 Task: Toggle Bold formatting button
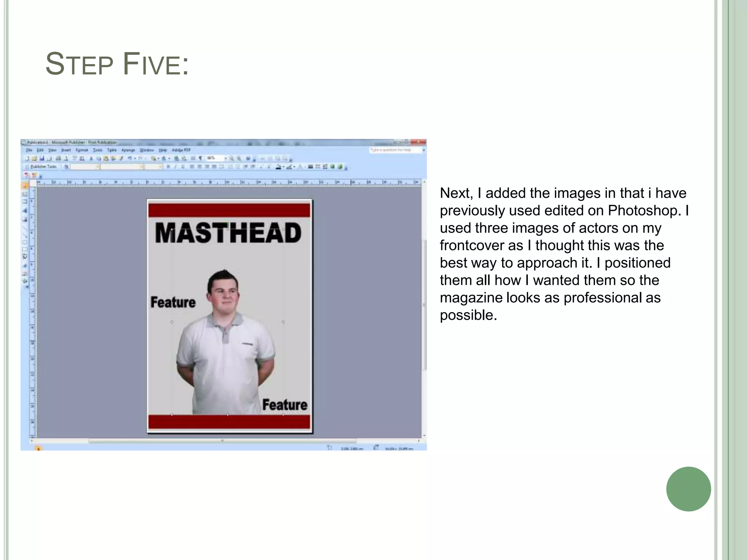(168, 167)
